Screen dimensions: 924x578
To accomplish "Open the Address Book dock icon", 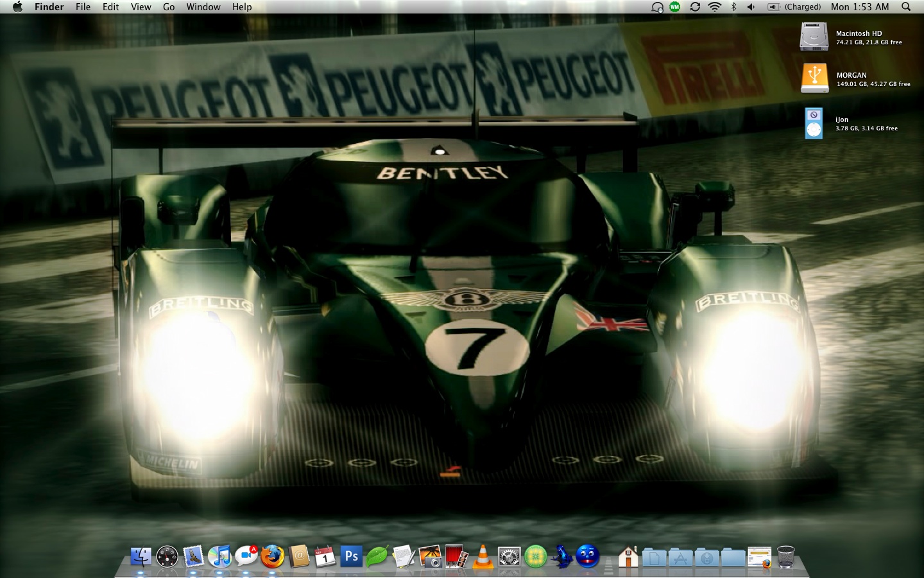I will 298,556.
